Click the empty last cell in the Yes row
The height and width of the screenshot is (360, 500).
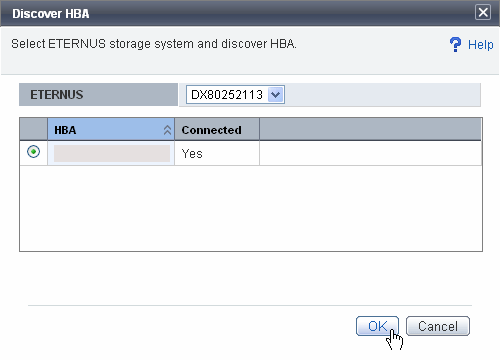370,153
